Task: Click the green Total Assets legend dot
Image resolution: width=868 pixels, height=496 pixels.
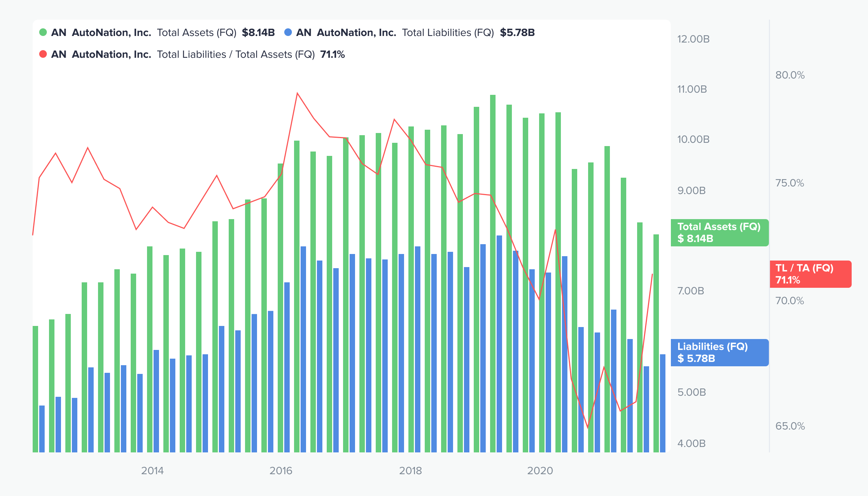Action: (43, 32)
